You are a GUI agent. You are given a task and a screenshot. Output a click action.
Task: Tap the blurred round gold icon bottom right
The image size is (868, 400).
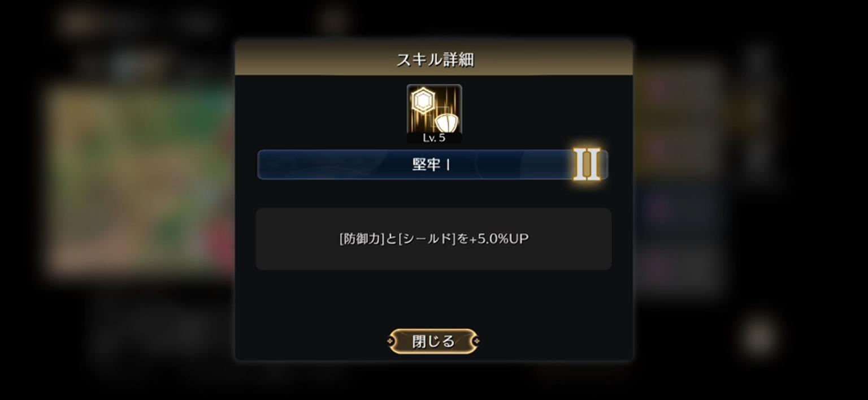coord(758,337)
